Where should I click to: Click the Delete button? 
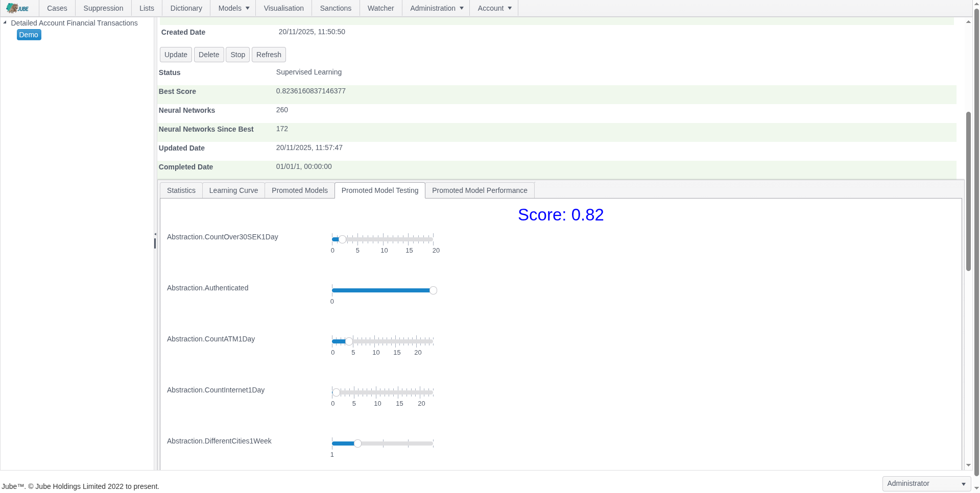pyautogui.click(x=209, y=54)
